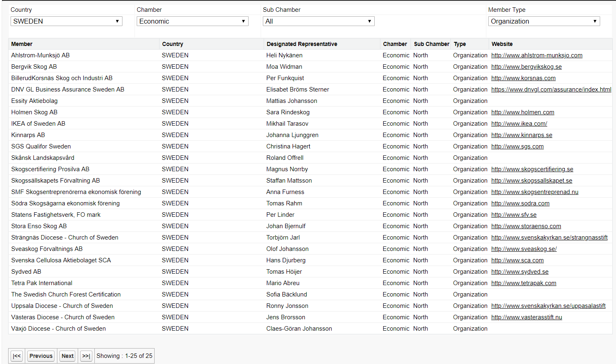Click representative name Roland Offrell
The image size is (616, 364).
[285, 158]
